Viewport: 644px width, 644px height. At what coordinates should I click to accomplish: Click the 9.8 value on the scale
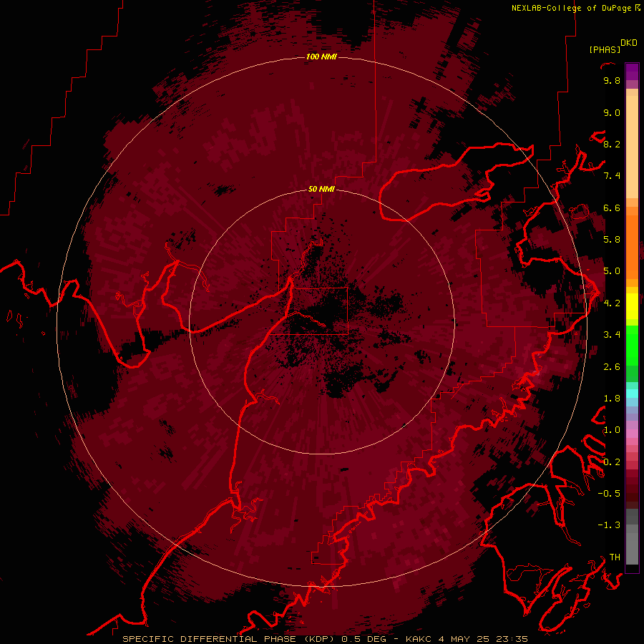(612, 80)
